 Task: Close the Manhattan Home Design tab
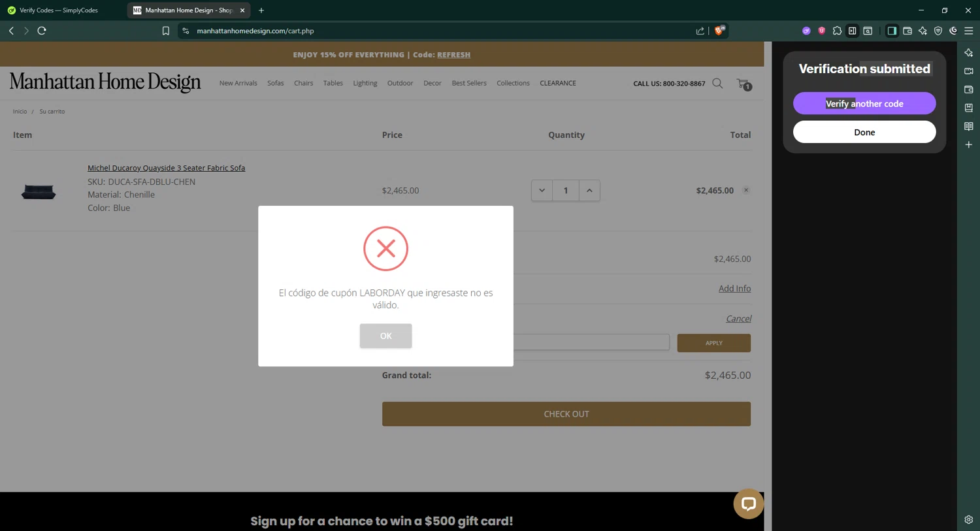coord(242,10)
